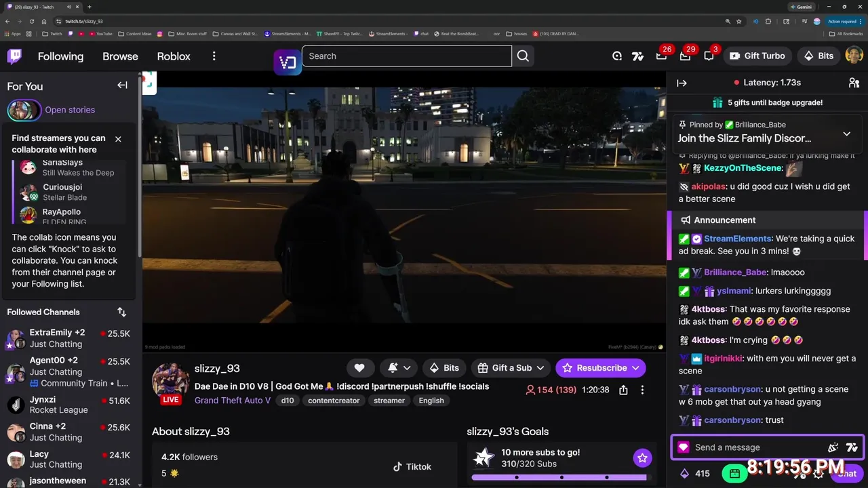Image resolution: width=868 pixels, height=488 pixels.
Task: Go to the Browse tab
Action: (120, 56)
